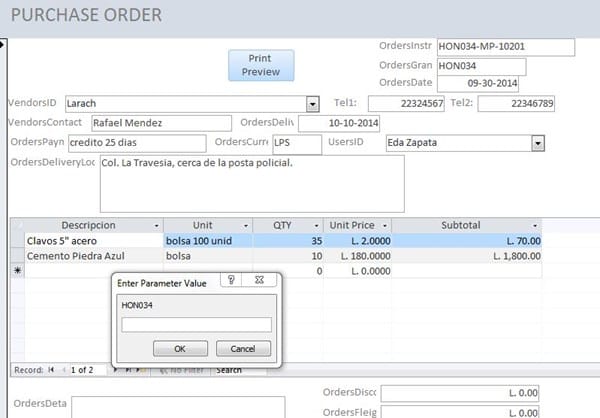Viewport: 600px width, 418px height.
Task: Click the OrdersDeta text box
Action: [178, 407]
